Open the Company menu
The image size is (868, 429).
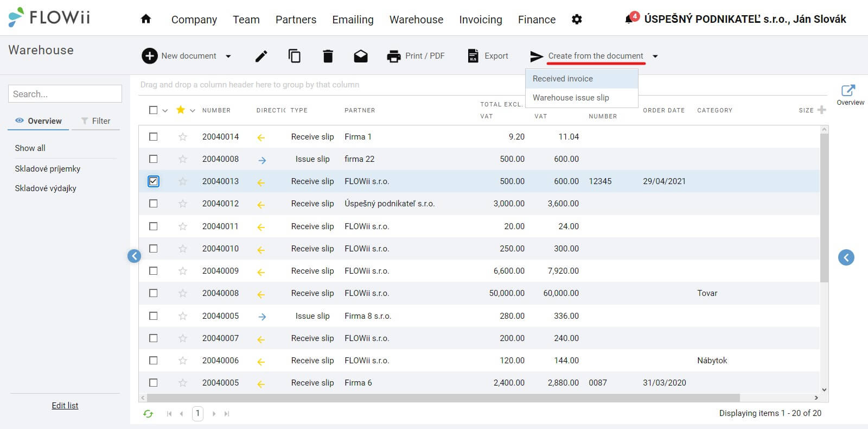[194, 20]
